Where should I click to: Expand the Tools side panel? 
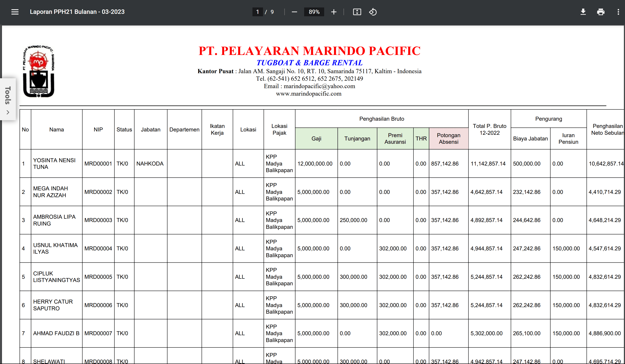coord(8,95)
